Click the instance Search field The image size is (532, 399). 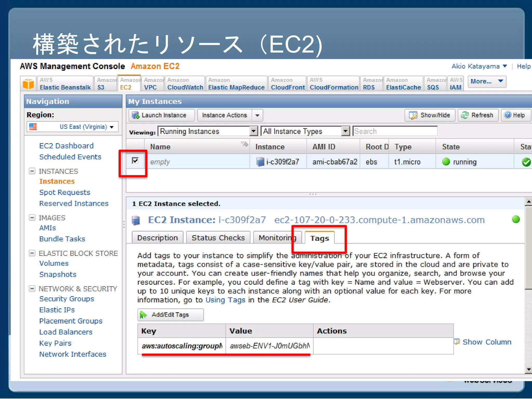pos(395,131)
